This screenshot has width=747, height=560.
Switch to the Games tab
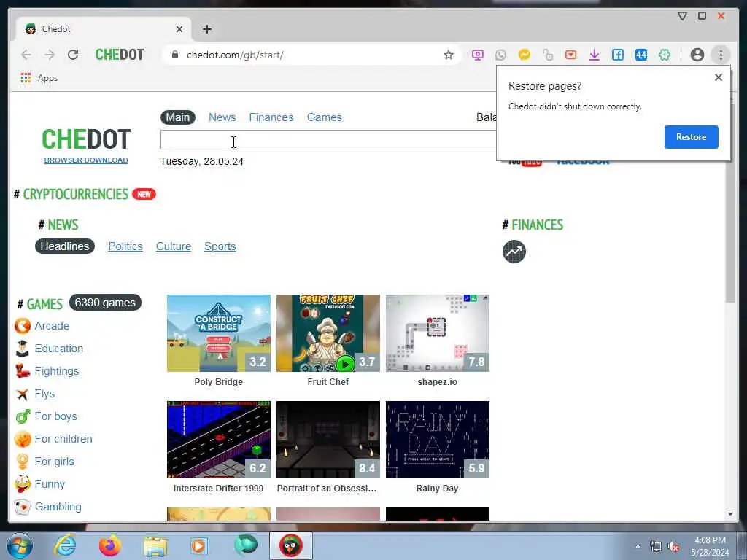coord(324,117)
